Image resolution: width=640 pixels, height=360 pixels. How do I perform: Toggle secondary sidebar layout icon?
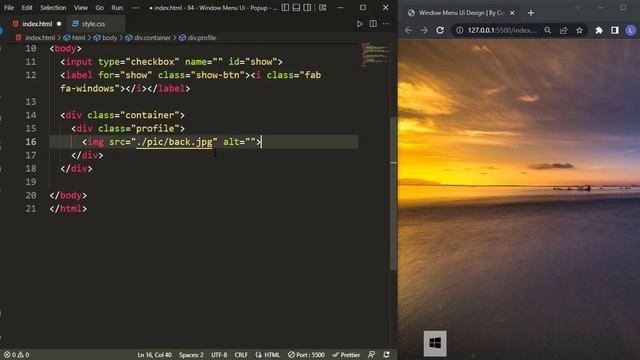(x=307, y=7)
